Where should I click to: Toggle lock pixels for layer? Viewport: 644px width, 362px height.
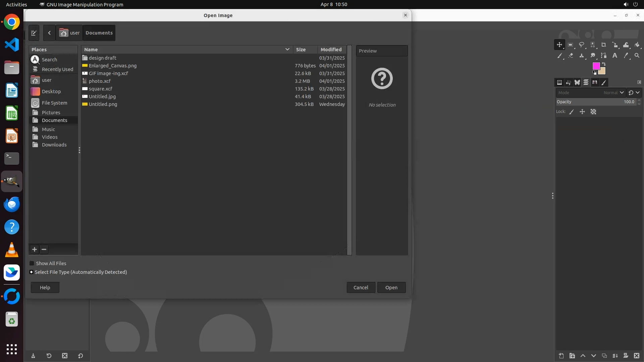point(572,112)
